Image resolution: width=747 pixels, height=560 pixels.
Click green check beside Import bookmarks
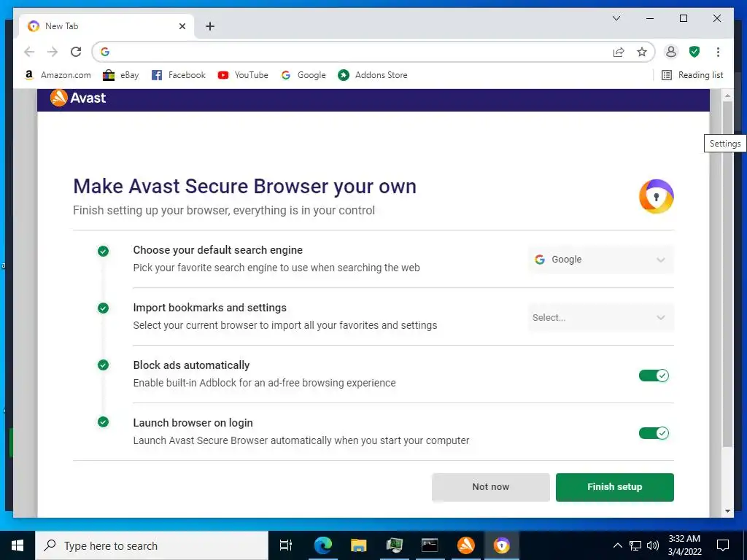point(103,308)
